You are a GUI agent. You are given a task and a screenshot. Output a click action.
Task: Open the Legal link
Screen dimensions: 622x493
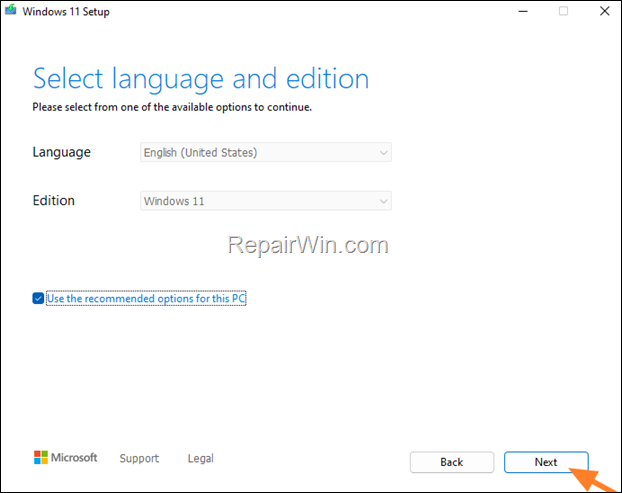201,458
